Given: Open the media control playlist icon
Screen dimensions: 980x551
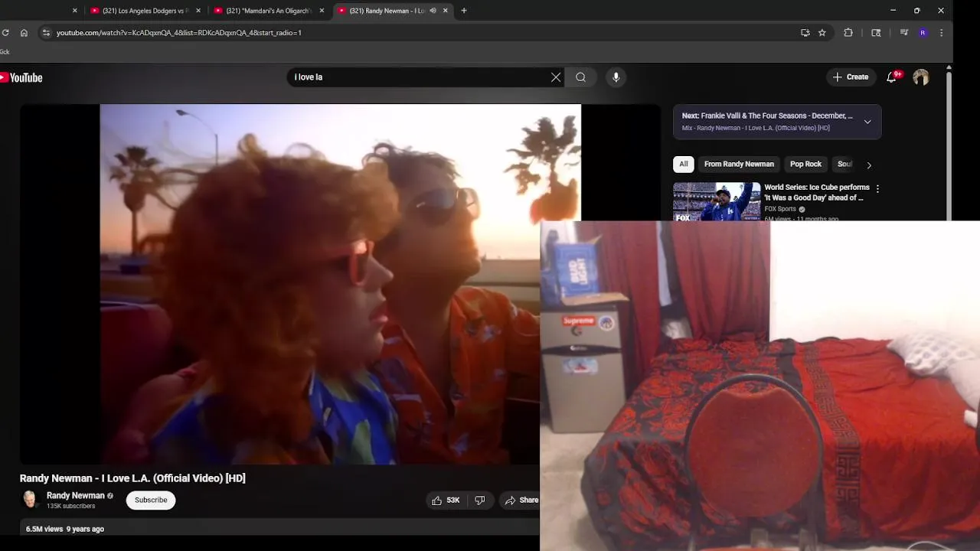Looking at the screenshot, I should 904,33.
